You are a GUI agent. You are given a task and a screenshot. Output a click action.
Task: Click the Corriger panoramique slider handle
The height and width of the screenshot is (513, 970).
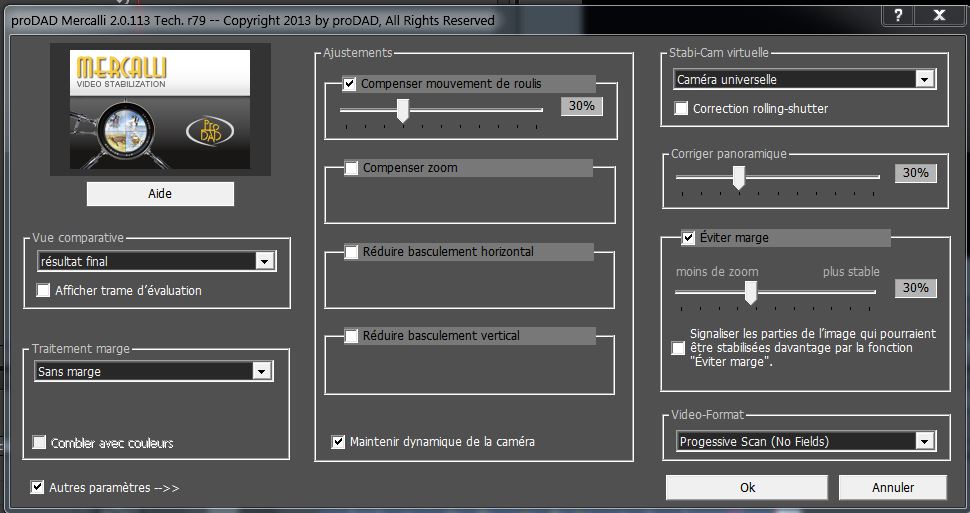pos(739,178)
